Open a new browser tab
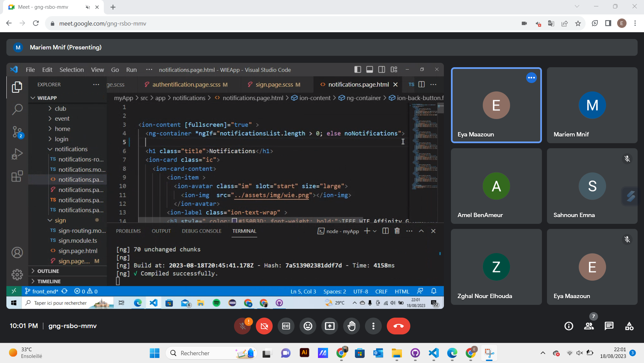Viewport: 644px width, 363px height. pyautogui.click(x=113, y=7)
